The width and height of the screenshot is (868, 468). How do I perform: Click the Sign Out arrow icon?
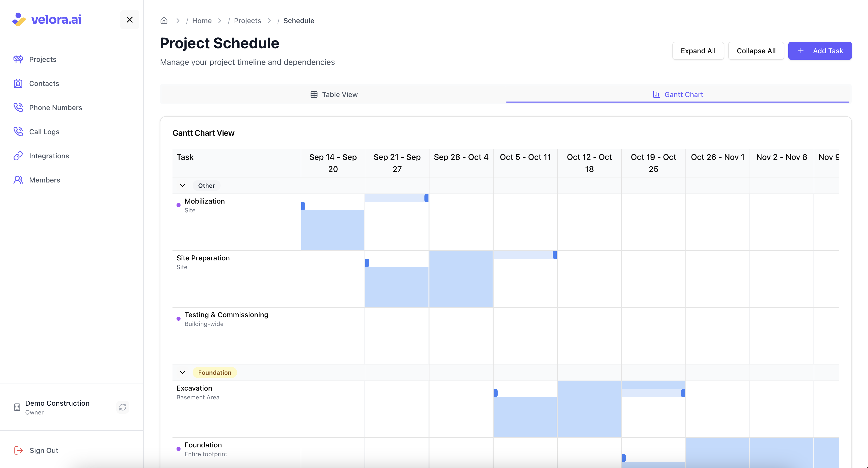[x=19, y=450]
